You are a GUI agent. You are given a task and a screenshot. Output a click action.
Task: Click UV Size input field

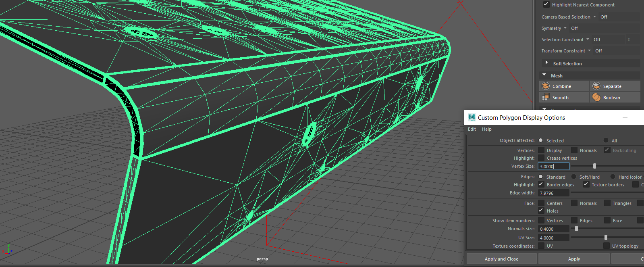point(554,238)
